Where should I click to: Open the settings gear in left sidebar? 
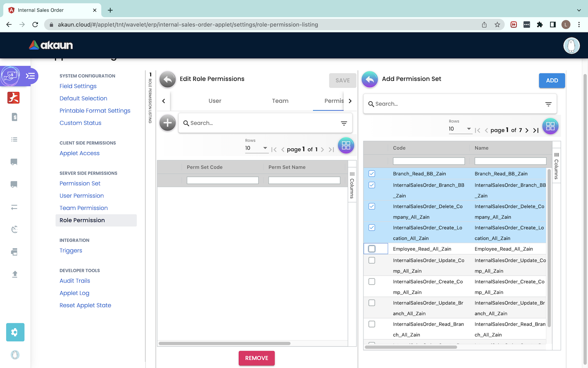click(15, 332)
